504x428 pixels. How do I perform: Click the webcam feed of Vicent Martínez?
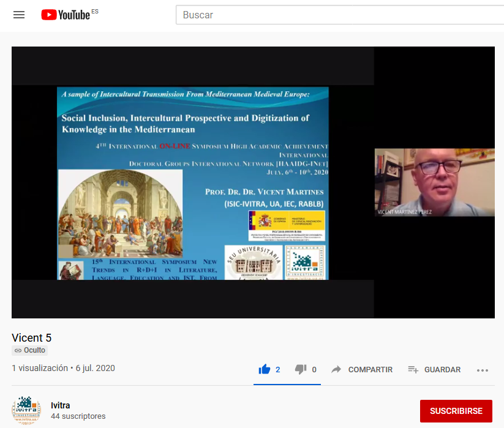tap(434, 182)
